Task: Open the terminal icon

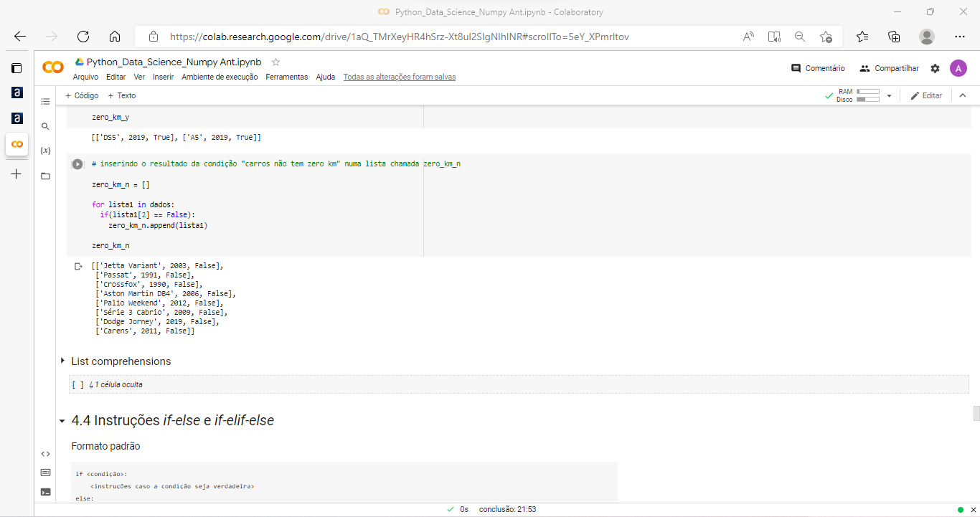Action: click(45, 492)
